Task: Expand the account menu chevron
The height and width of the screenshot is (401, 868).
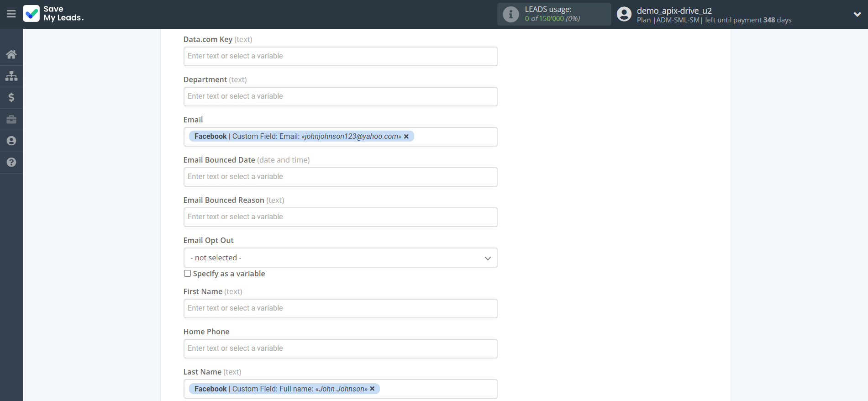Action: coord(857,14)
